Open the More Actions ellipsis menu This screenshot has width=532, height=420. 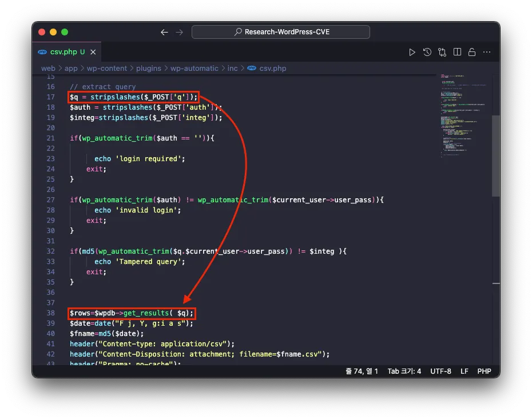click(x=487, y=52)
